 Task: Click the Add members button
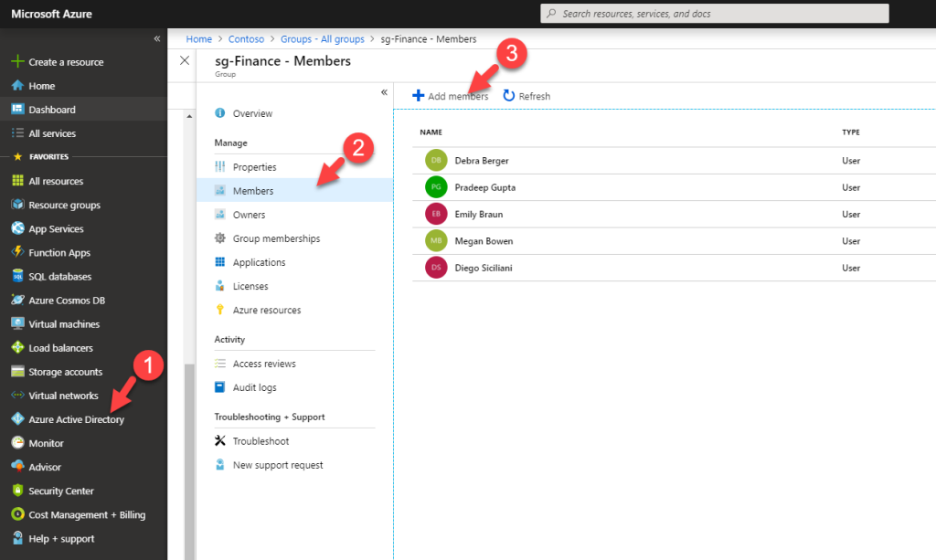tap(450, 96)
